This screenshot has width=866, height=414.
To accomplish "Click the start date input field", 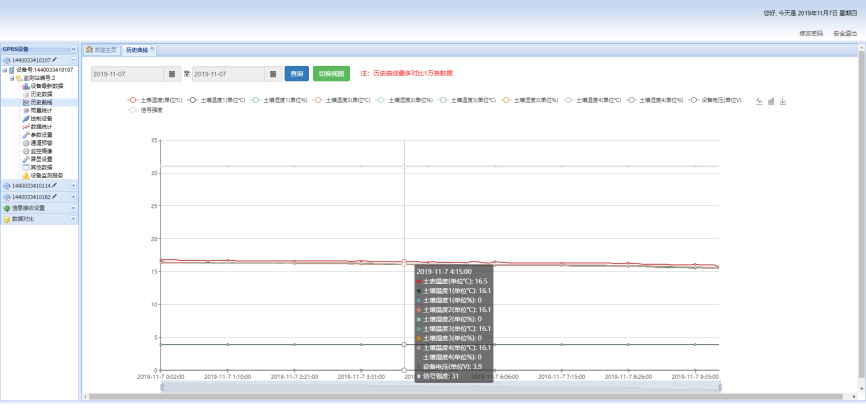I will click(x=127, y=74).
